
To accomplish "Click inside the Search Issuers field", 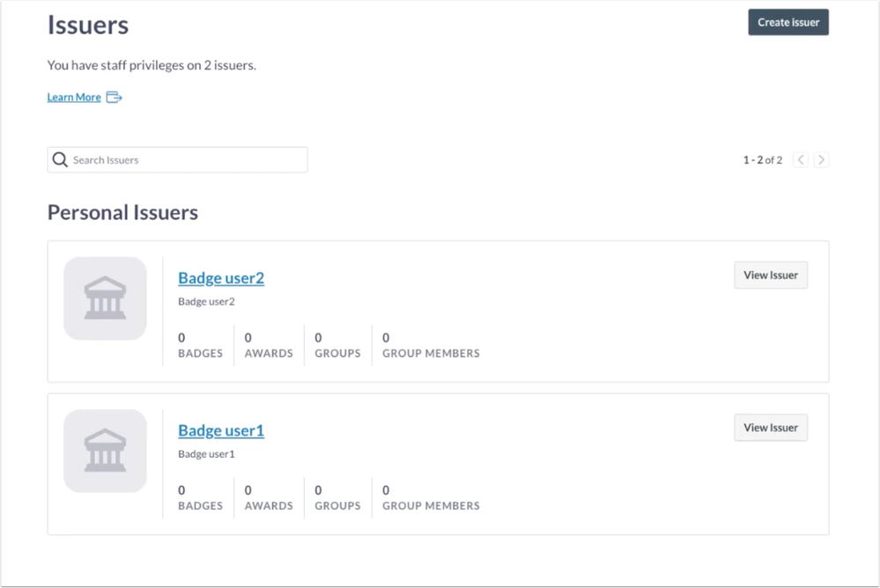I will tap(176, 159).
